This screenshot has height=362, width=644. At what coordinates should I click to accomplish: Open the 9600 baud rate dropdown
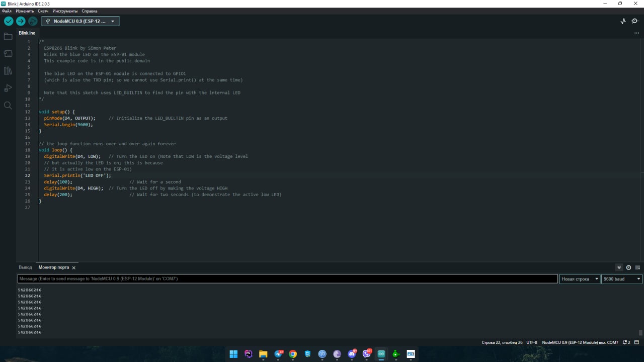pos(622,279)
